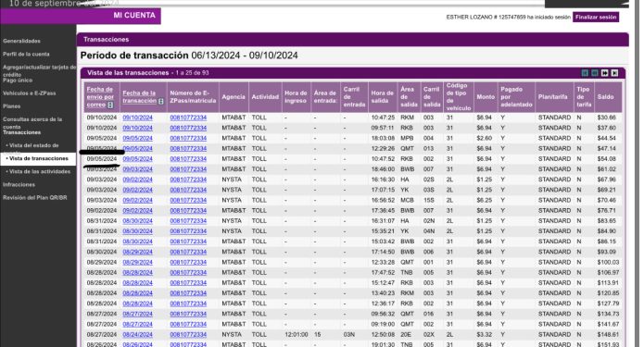This screenshot has width=644, height=347.
Task: Click the Hora de salida column header
Action: [x=383, y=97]
